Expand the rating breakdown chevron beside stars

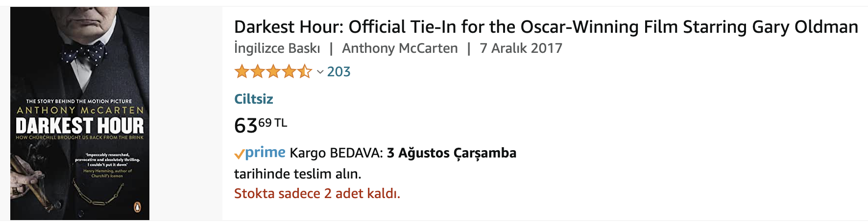[x=320, y=72]
